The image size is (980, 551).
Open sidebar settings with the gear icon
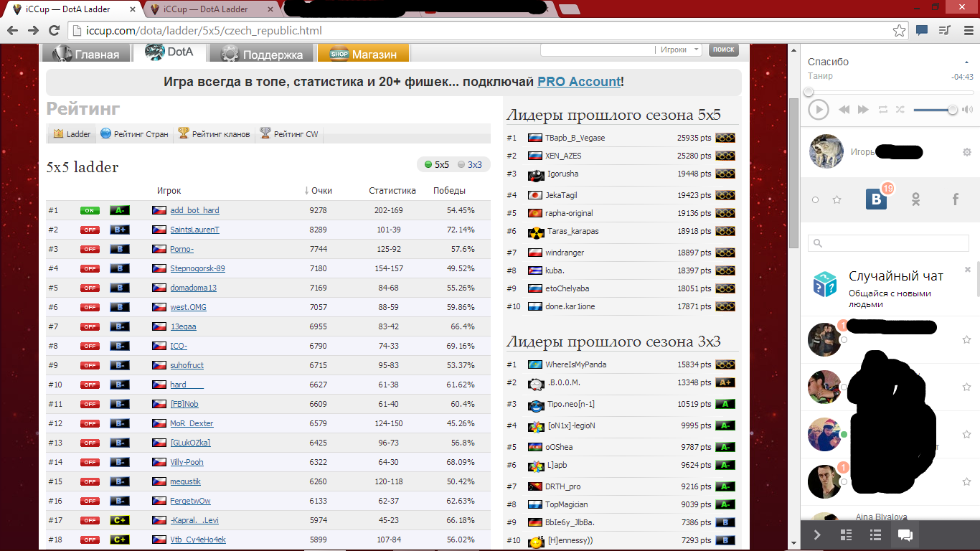click(967, 152)
